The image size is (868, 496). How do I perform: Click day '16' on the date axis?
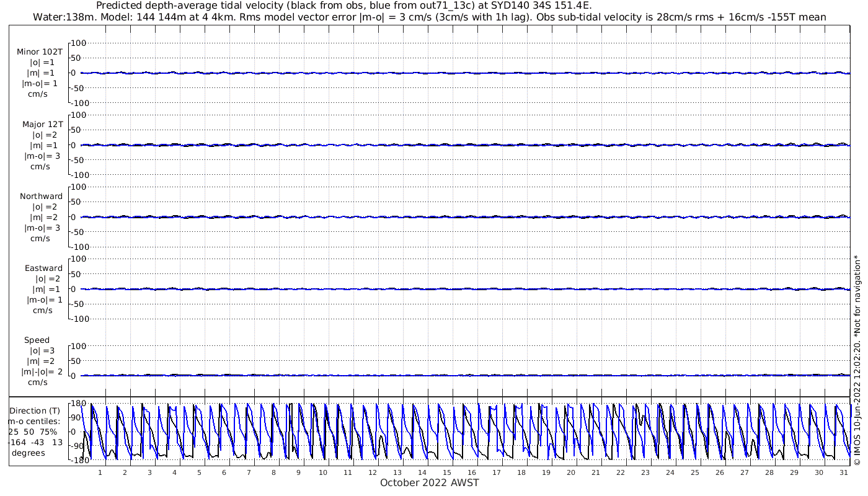pos(472,472)
